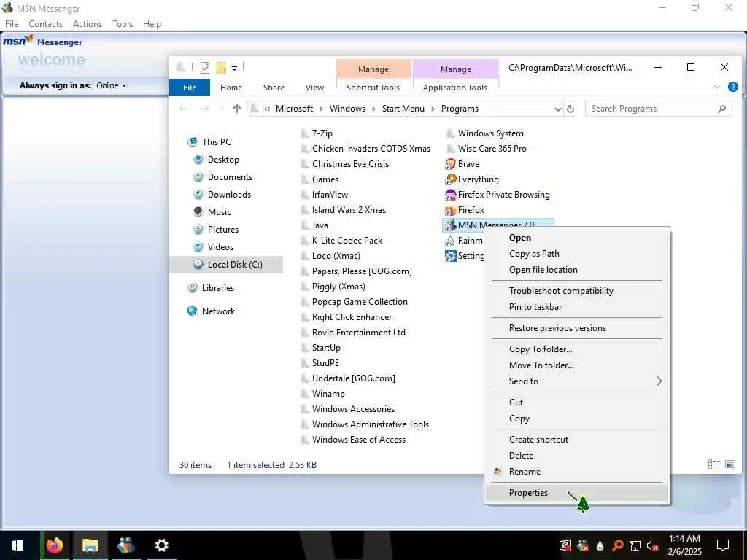747x560 pixels.
Task: Open the Share ribbon tab
Action: point(274,87)
